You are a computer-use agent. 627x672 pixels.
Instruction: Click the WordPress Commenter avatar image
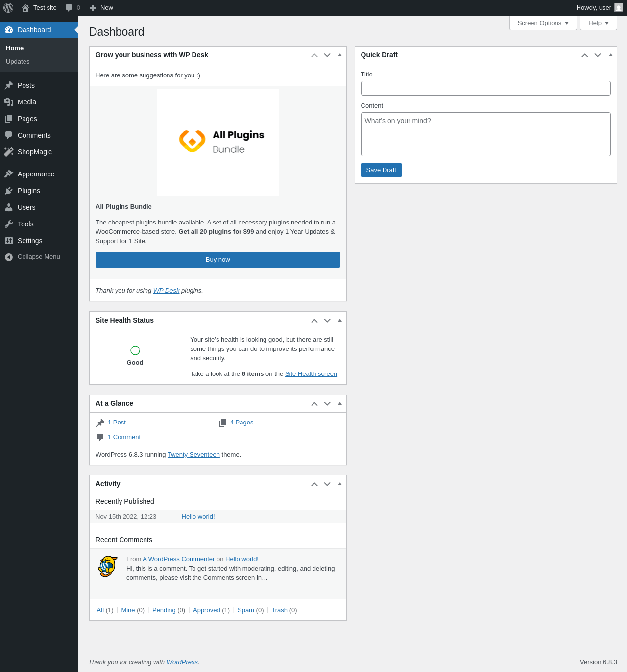coord(108,567)
